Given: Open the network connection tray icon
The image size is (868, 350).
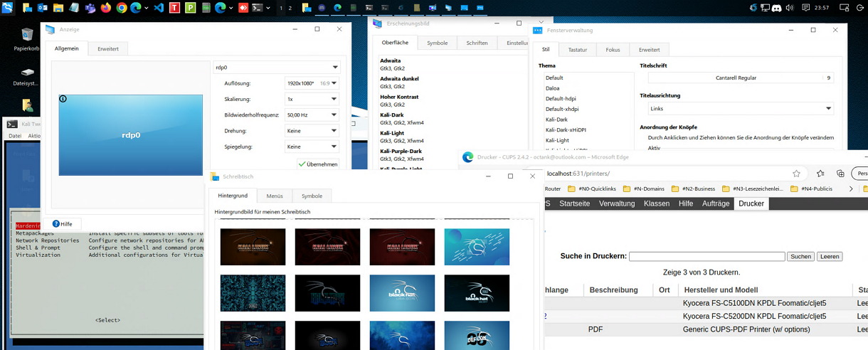Looking at the screenshot, I should (765, 8).
